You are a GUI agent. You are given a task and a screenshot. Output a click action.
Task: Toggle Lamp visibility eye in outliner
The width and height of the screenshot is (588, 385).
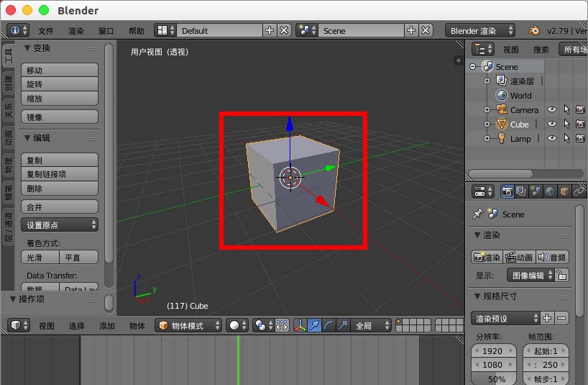(551, 138)
